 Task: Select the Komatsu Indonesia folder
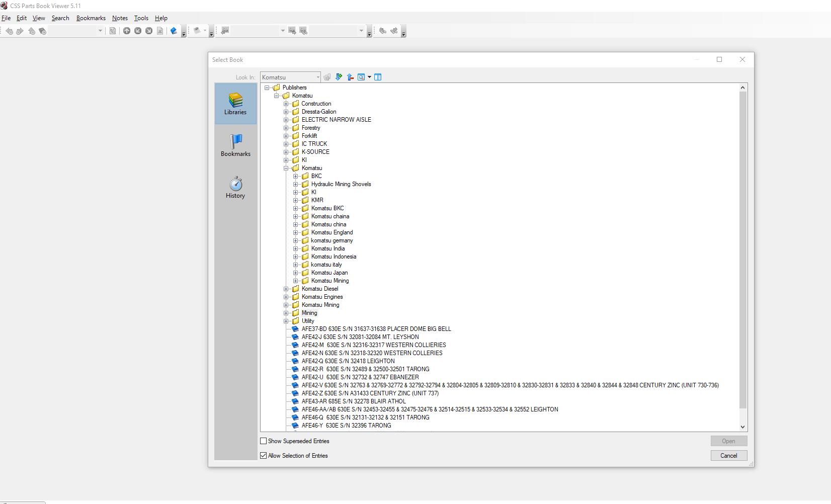click(334, 257)
